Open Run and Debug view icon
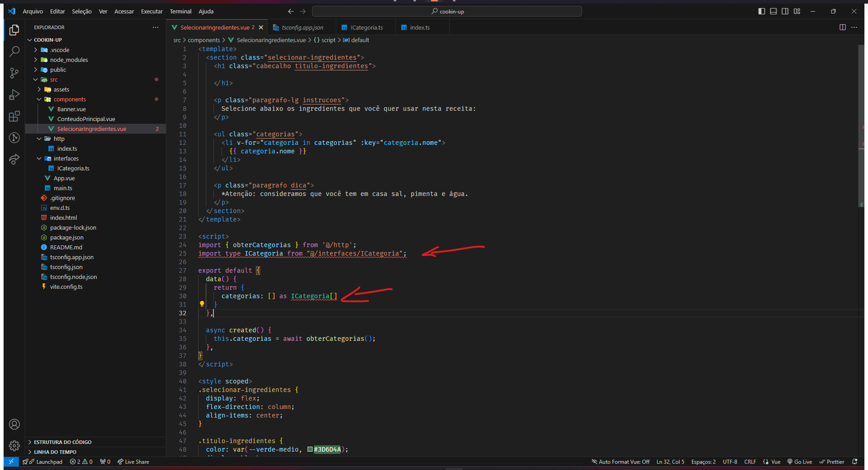Image resolution: width=868 pixels, height=470 pixels. click(x=14, y=95)
